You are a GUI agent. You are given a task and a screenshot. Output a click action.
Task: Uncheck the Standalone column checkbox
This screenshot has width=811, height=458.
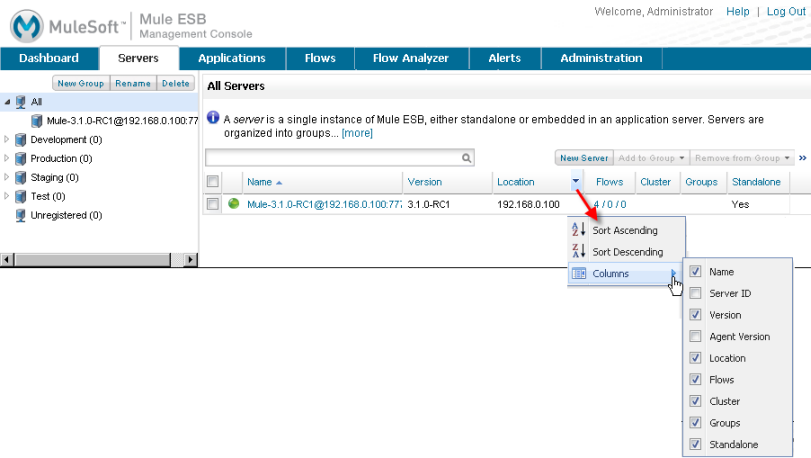point(696,444)
